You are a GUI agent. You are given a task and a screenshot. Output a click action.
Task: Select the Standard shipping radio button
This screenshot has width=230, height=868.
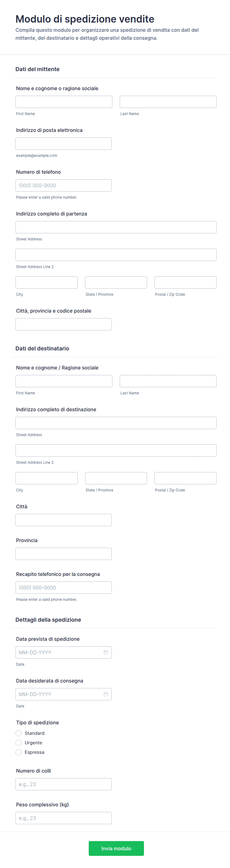(x=19, y=733)
